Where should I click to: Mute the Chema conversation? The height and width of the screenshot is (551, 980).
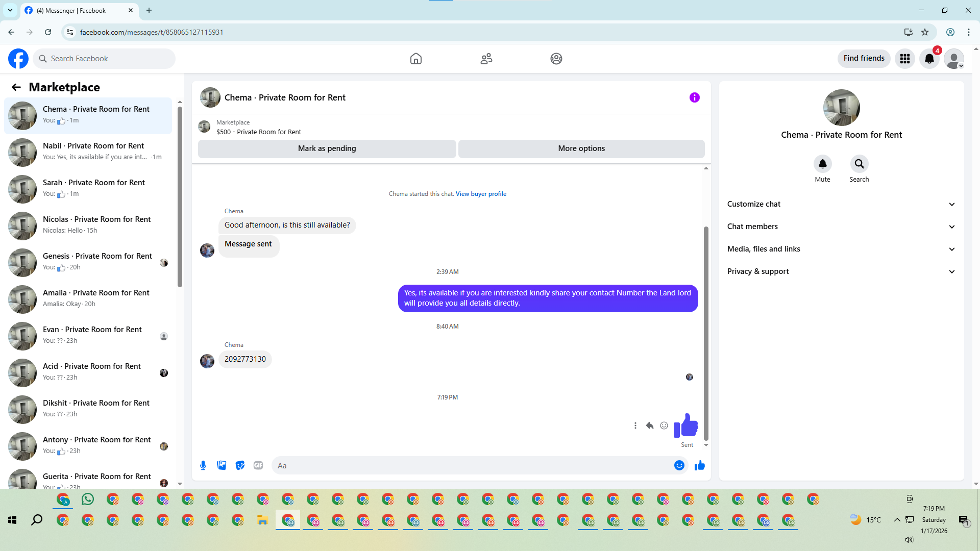point(822,164)
